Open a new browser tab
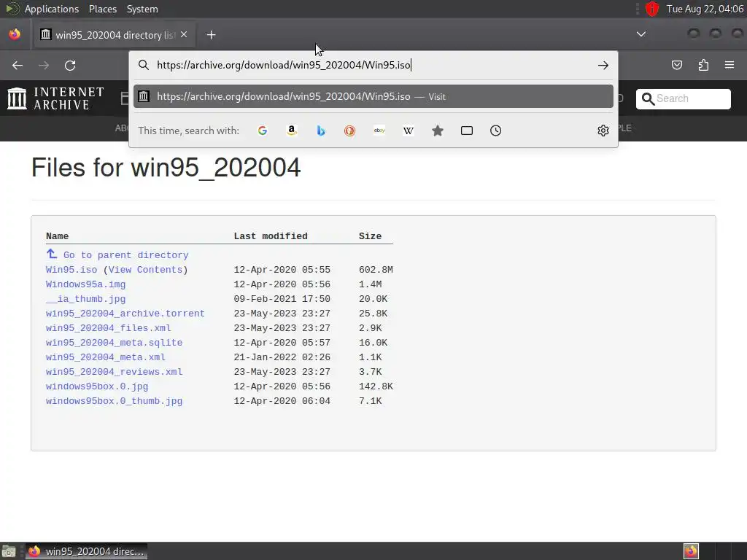The image size is (747, 560). 211,35
